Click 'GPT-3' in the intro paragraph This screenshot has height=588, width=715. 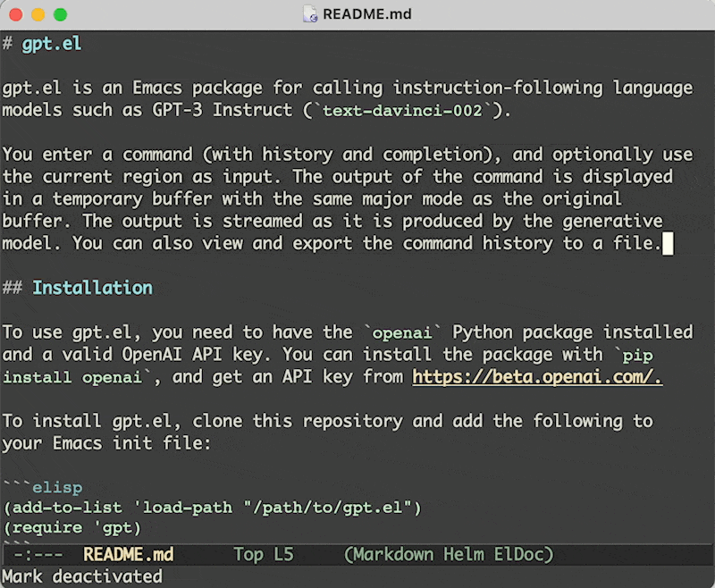[177, 110]
